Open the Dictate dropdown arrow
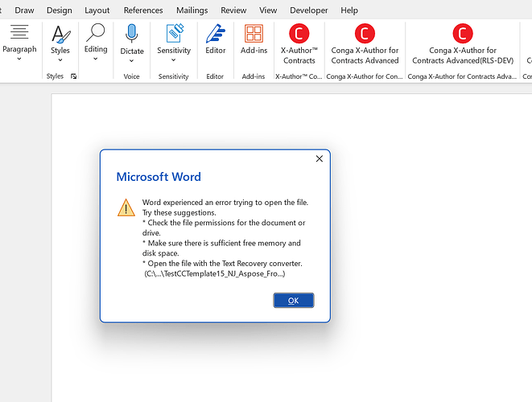This screenshot has height=402, width=532. click(131, 60)
